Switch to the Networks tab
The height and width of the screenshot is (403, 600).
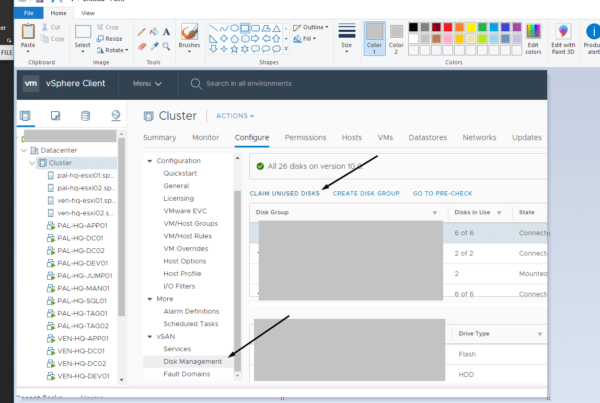[479, 137]
